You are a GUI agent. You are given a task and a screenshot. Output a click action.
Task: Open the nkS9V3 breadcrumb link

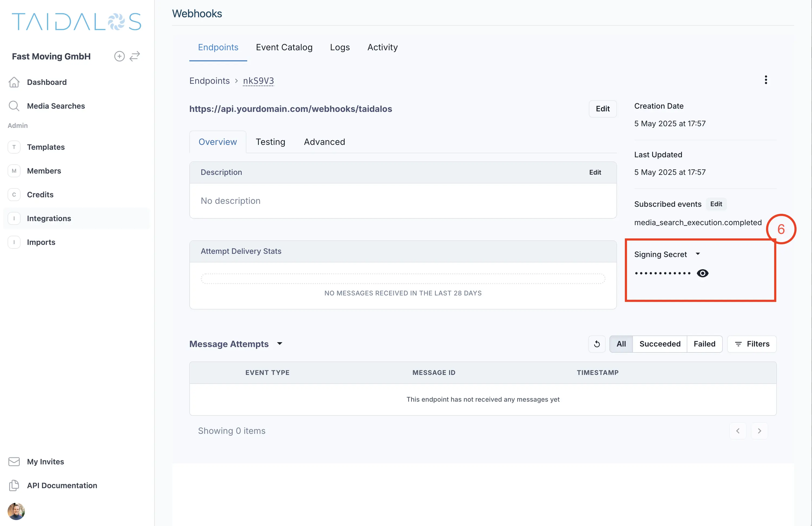[x=258, y=81]
